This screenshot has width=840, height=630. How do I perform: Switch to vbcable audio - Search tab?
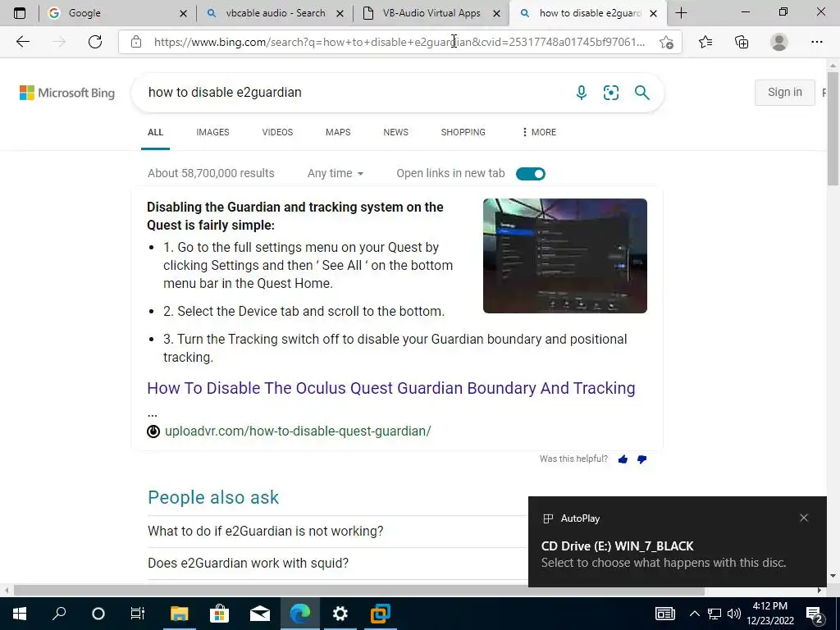[x=274, y=13]
